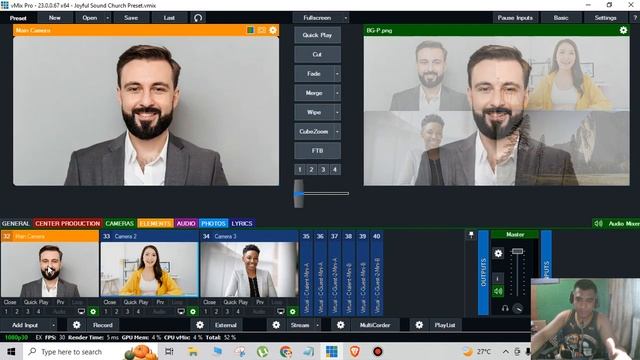This screenshot has width=640, height=360.
Task: Open the Record settings gear
Action: [x=76, y=325]
